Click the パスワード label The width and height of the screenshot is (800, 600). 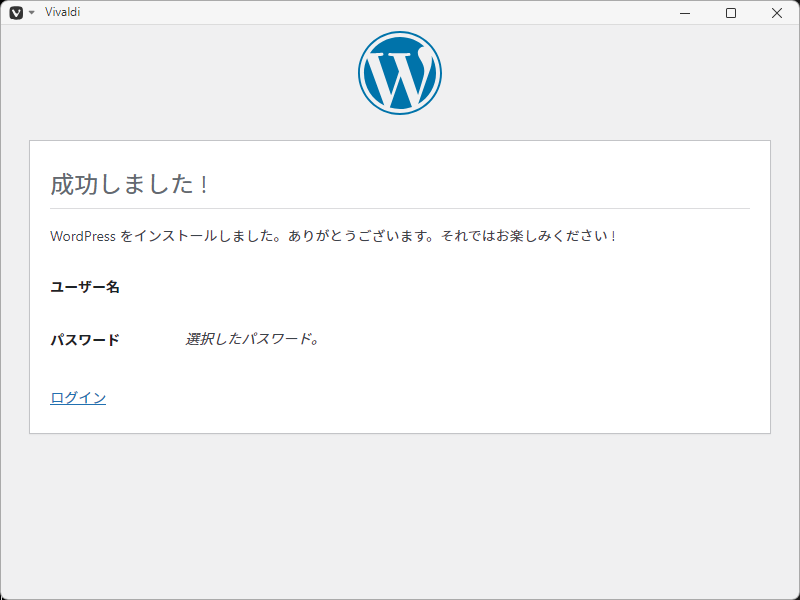tap(85, 340)
